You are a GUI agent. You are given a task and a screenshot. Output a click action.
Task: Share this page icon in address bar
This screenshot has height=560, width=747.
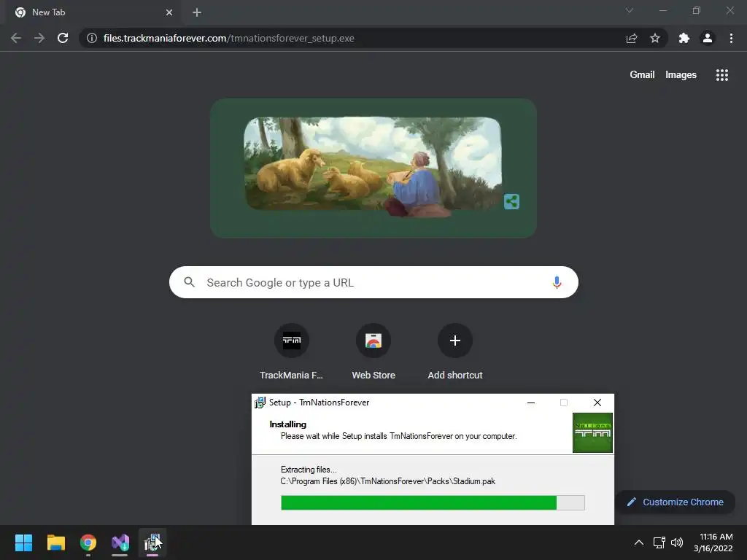[632, 38]
